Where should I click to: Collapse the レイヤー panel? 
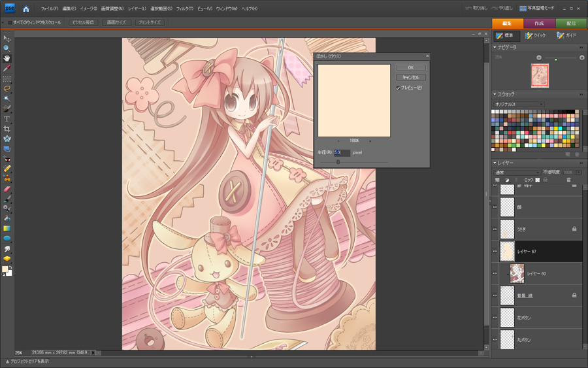tap(495, 163)
